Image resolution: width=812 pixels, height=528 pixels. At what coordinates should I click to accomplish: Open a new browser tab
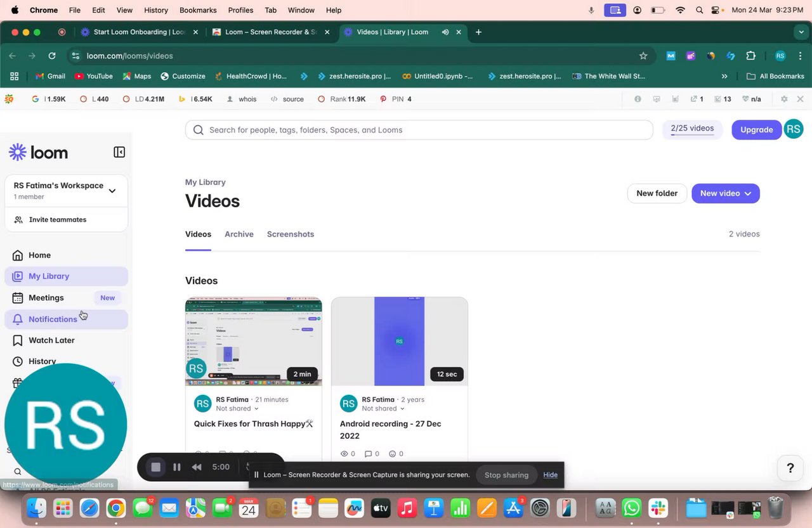(x=478, y=32)
